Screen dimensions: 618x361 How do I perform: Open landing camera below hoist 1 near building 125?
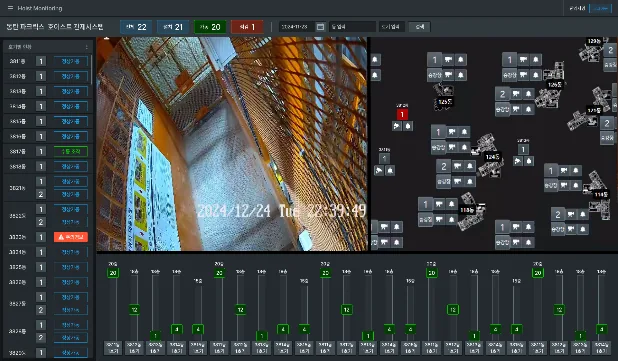click(x=448, y=74)
